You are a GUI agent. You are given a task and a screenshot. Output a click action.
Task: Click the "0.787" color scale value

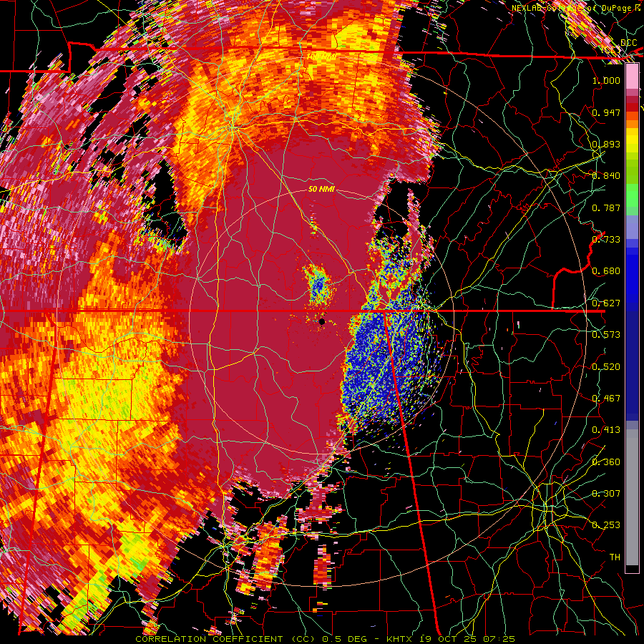[606, 208]
